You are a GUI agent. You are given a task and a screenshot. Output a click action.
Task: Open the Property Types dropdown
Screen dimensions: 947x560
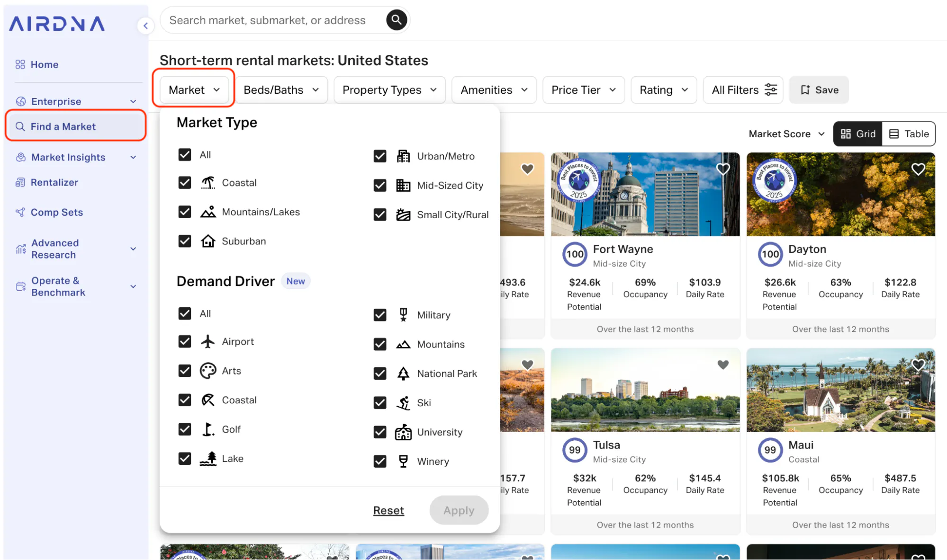[389, 90]
